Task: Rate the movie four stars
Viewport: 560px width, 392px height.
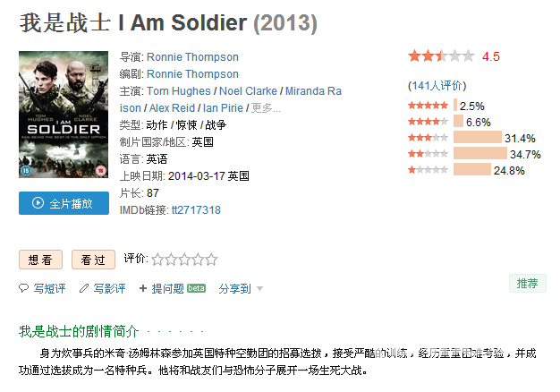Action: coord(199,260)
